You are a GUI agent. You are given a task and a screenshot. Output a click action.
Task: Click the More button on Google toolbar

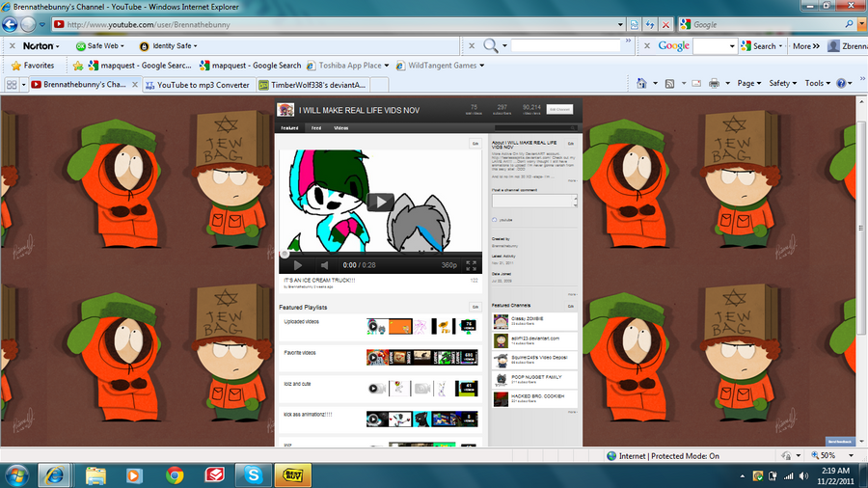point(806,46)
